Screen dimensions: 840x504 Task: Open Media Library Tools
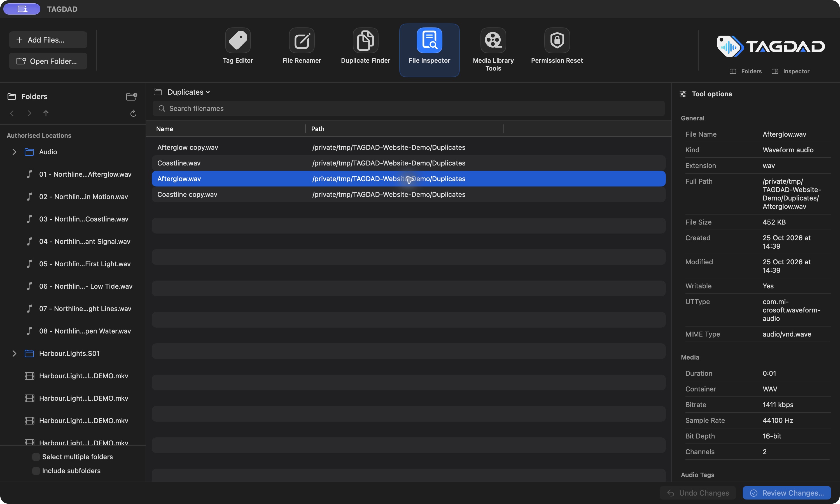coord(493,50)
